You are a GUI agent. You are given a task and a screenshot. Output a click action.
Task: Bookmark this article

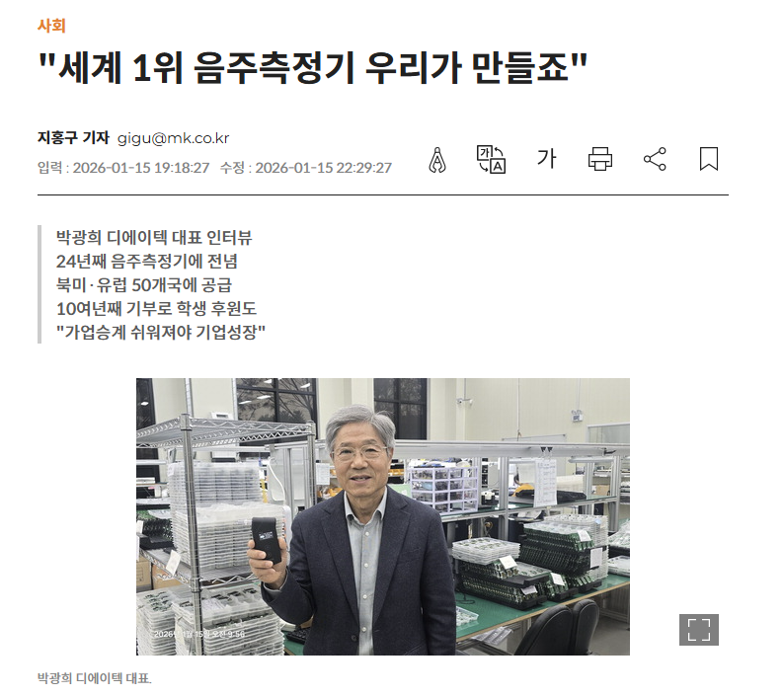click(x=709, y=159)
